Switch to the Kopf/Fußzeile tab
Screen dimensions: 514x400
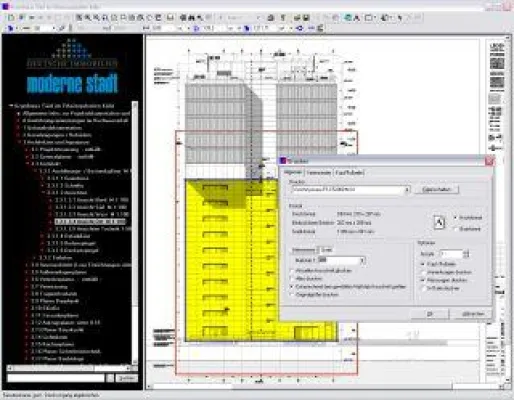349,173
